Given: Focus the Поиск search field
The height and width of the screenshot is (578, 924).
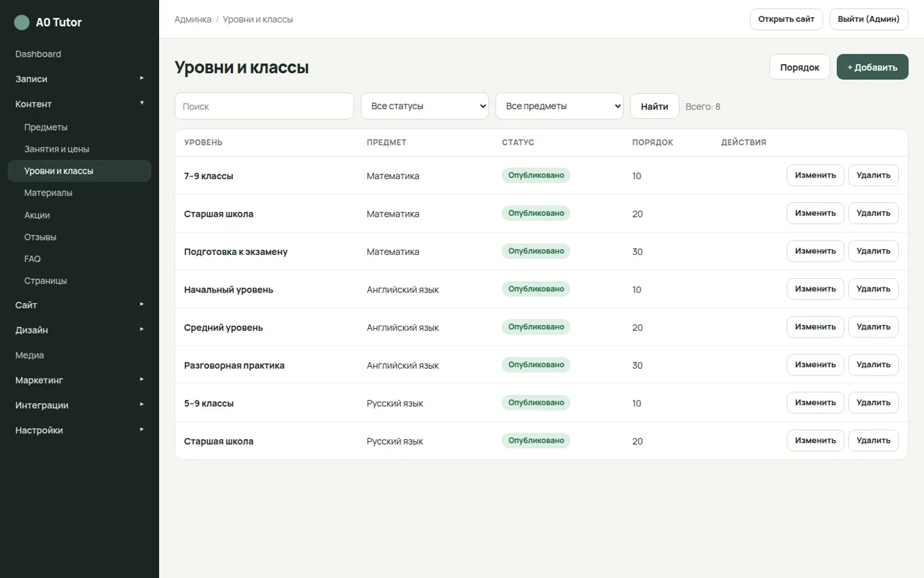Looking at the screenshot, I should pyautogui.click(x=264, y=106).
